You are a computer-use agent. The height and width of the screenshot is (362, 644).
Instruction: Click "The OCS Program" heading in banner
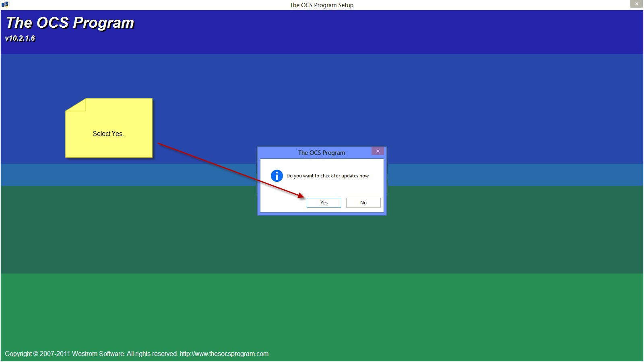[x=70, y=23]
